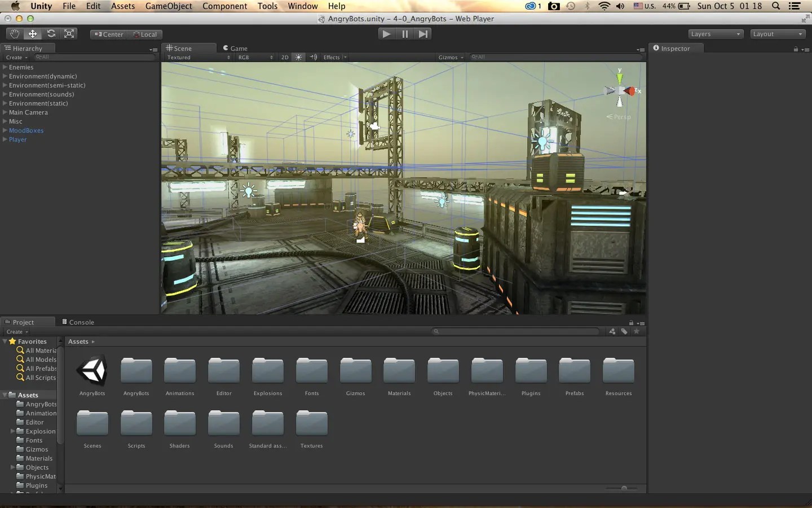Switch to the Game tab
The image size is (812, 508).
(238, 48)
